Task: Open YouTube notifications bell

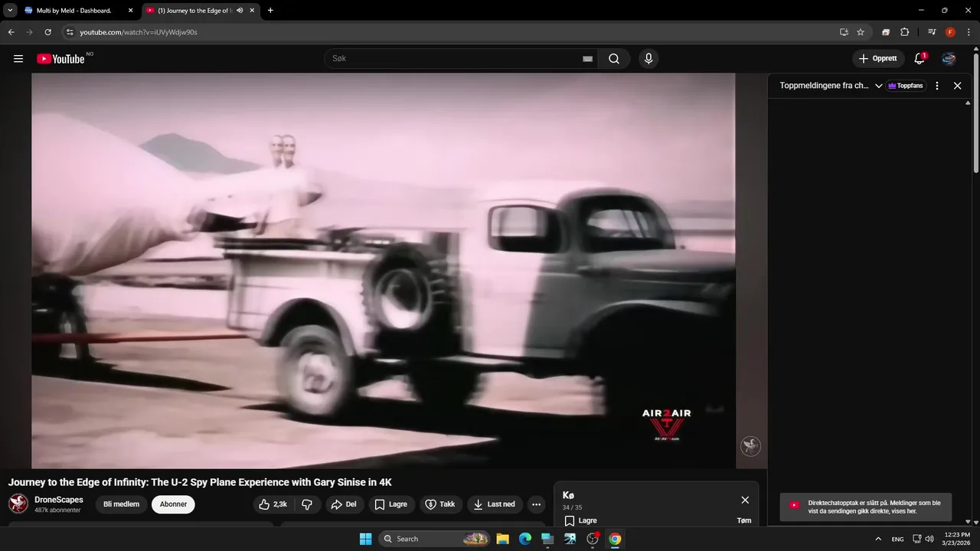Action: 920,59
